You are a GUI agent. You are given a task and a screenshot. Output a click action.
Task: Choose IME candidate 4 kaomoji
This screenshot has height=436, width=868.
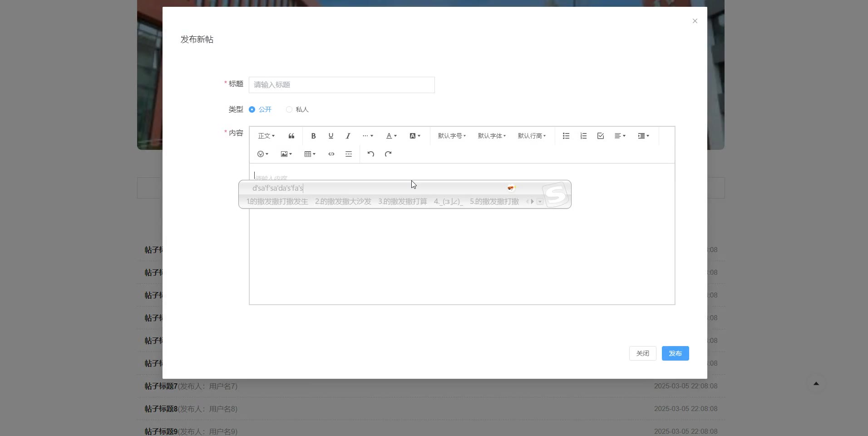click(x=449, y=202)
